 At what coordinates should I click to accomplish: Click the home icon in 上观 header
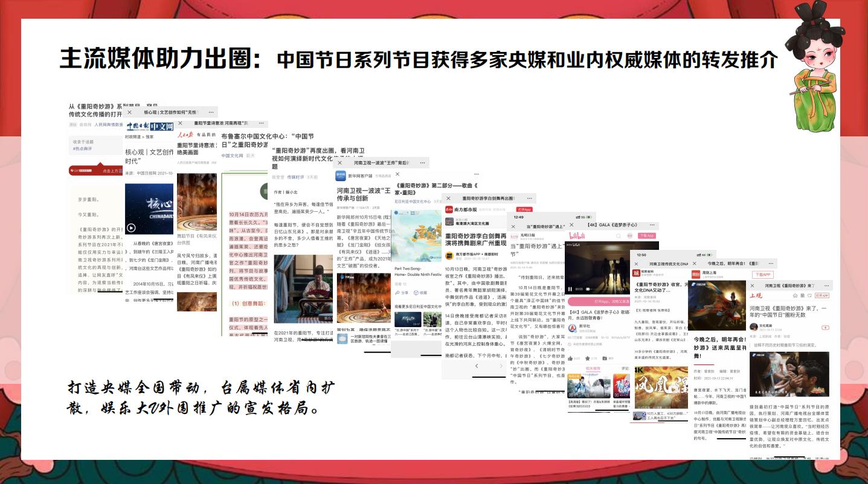coord(795,296)
